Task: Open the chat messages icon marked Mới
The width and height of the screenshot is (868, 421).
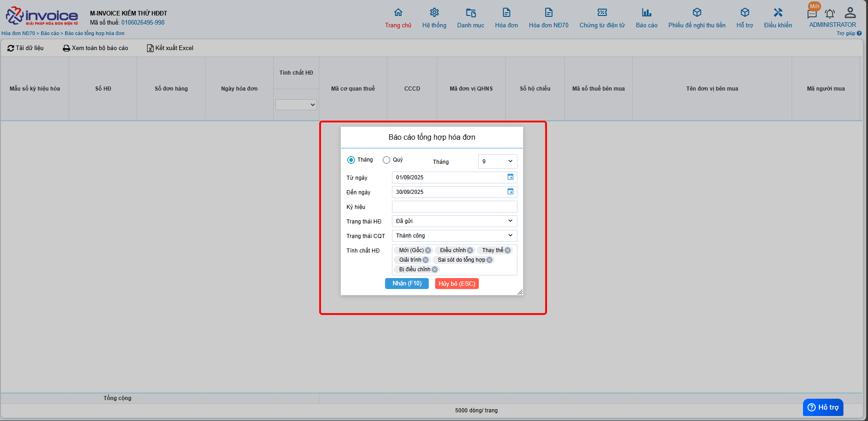Action: click(x=812, y=14)
